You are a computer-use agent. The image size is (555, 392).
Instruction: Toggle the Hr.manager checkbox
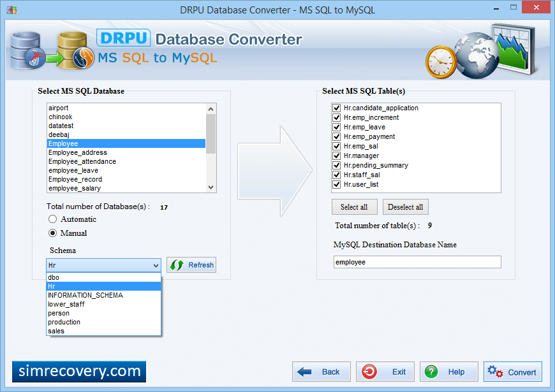click(336, 156)
